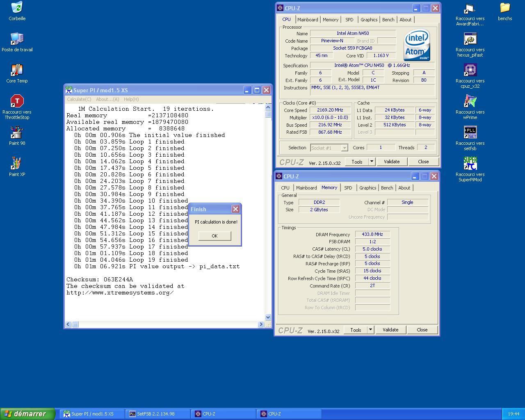
Task: Switch to CPU tab in bottom CPU-Z
Action: pos(285,188)
